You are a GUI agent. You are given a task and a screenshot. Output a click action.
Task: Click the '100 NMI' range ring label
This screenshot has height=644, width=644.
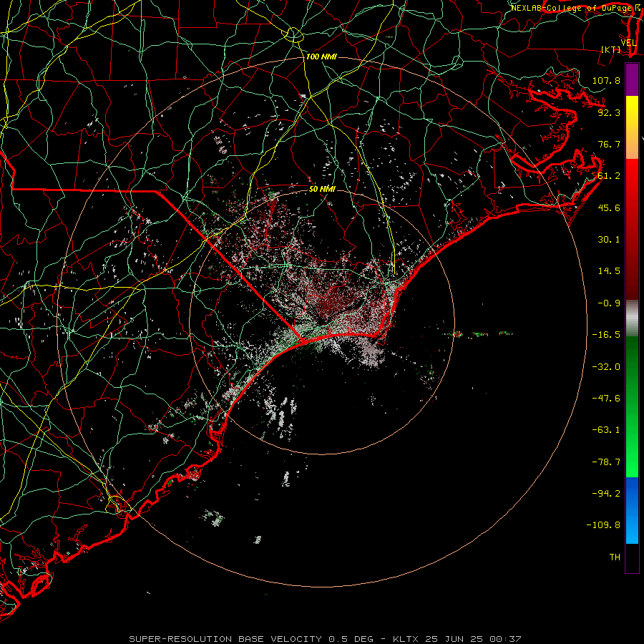[321, 57]
